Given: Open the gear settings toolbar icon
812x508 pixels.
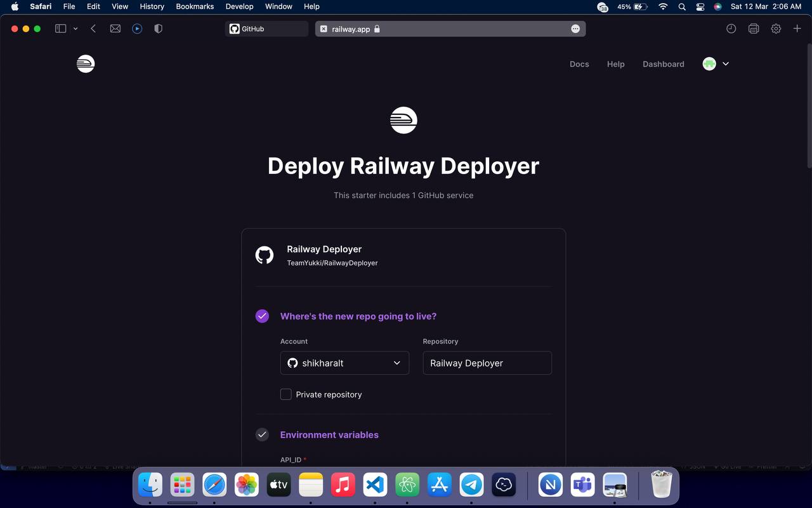Looking at the screenshot, I should coord(776,29).
